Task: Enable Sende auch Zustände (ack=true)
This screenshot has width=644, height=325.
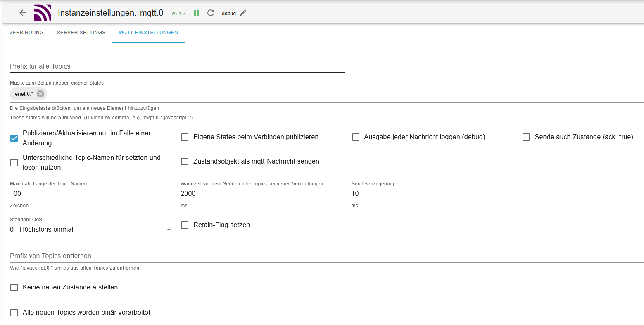Action: (x=526, y=137)
